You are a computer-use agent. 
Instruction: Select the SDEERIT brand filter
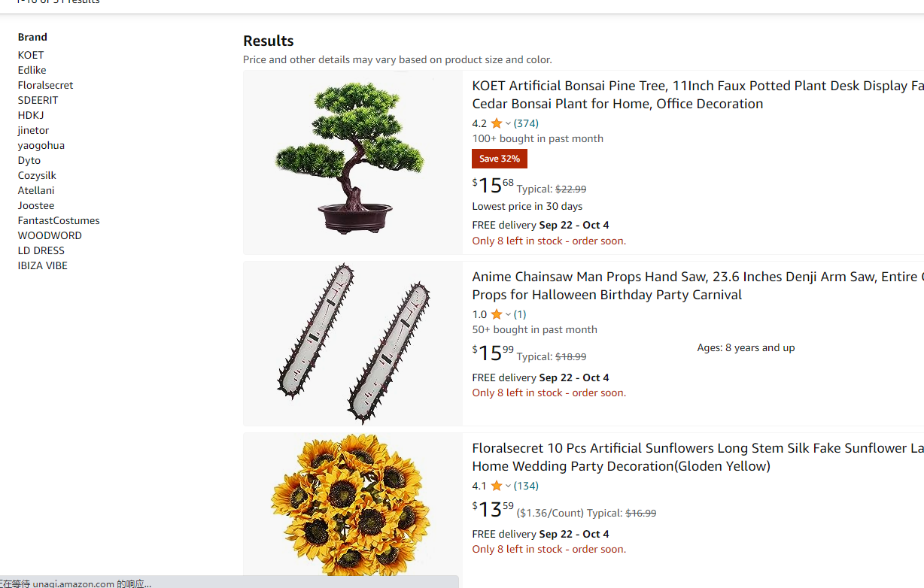click(x=38, y=100)
